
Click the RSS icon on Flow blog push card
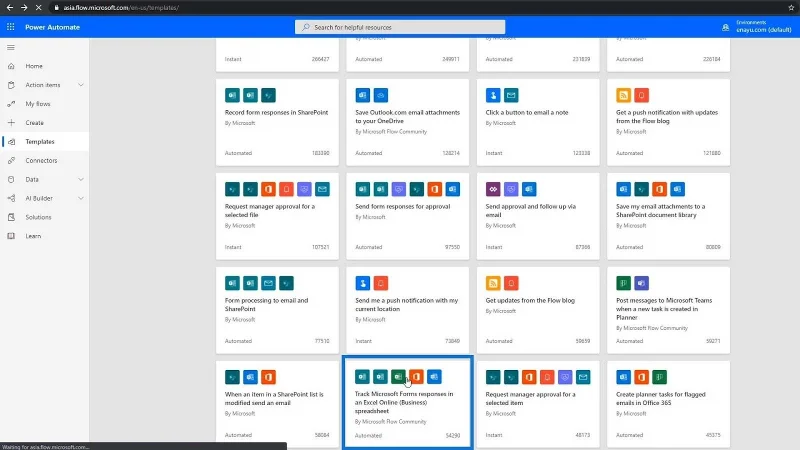tap(623, 95)
